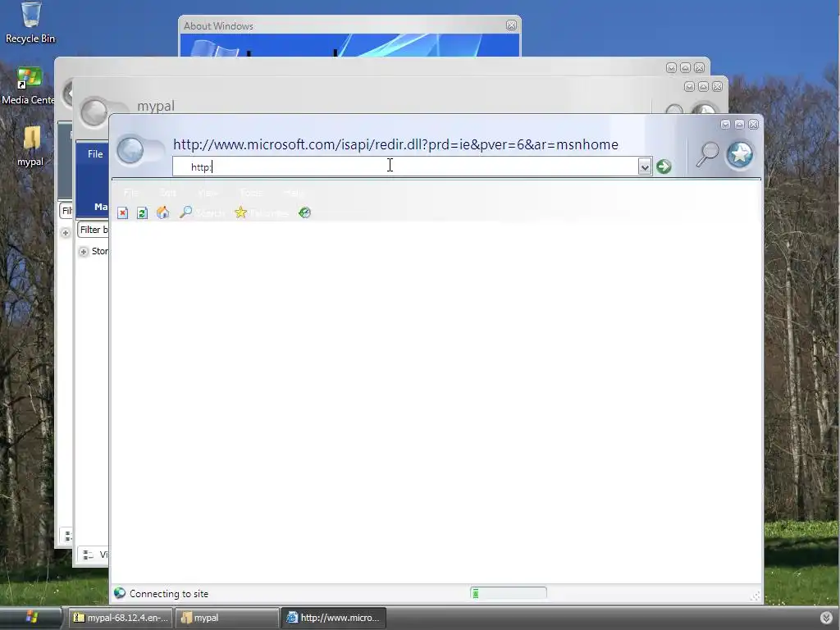The height and width of the screenshot is (630, 840).
Task: Open the address bar dropdown arrow
Action: [x=645, y=167]
